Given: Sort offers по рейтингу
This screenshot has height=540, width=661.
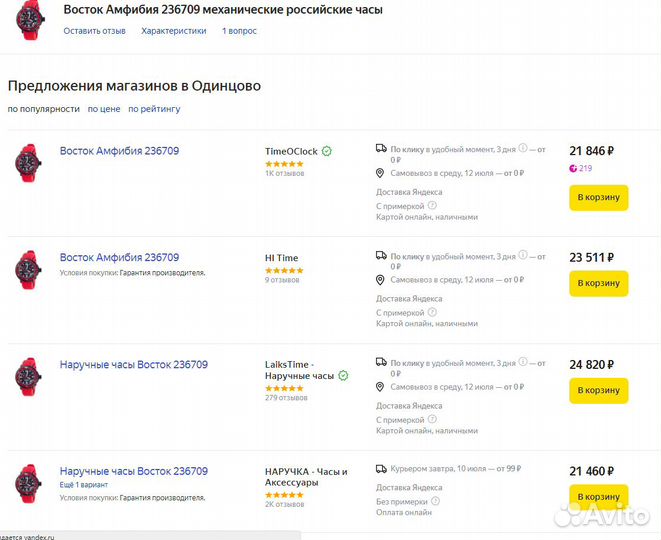Looking at the screenshot, I should tap(154, 109).
